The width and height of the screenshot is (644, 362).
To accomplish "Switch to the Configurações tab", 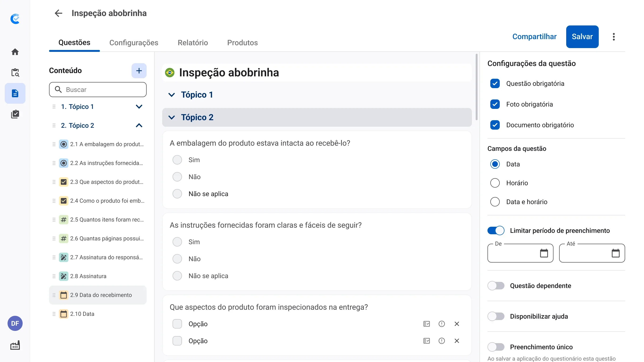I will (134, 42).
